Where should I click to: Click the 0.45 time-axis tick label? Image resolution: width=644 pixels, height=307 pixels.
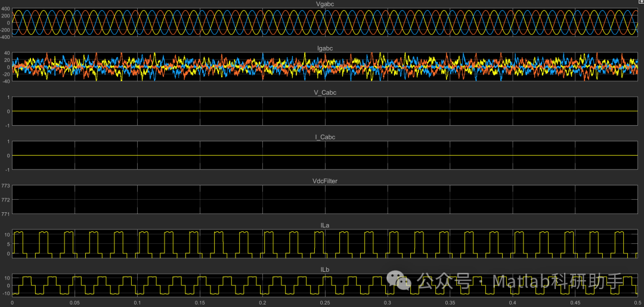point(575,302)
